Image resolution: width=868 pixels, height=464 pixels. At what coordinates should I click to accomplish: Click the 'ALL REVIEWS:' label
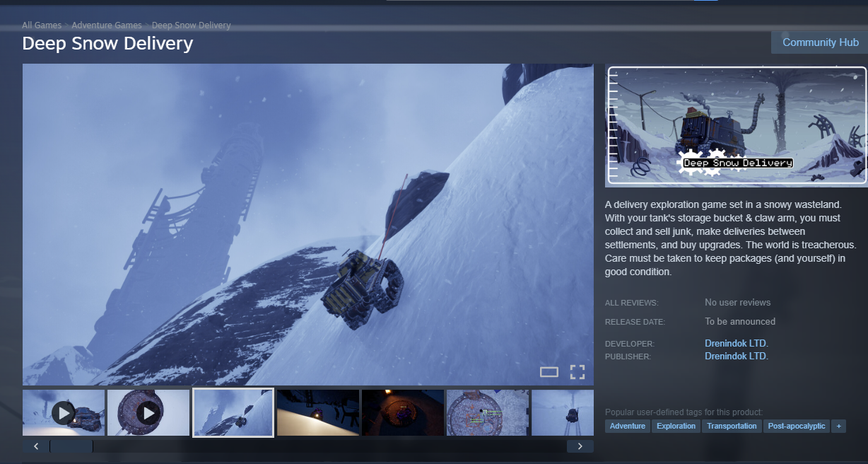point(631,303)
